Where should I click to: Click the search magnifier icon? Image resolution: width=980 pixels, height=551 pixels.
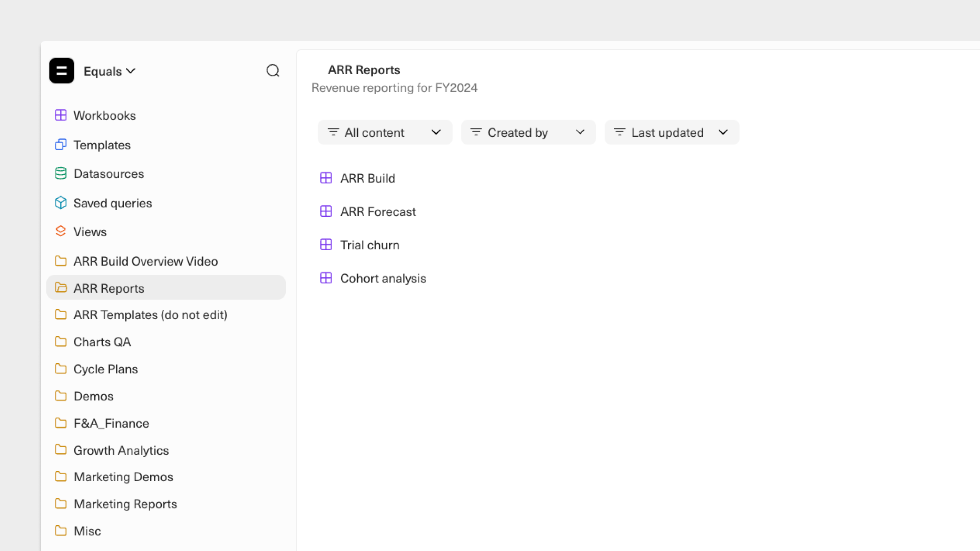[x=273, y=71]
